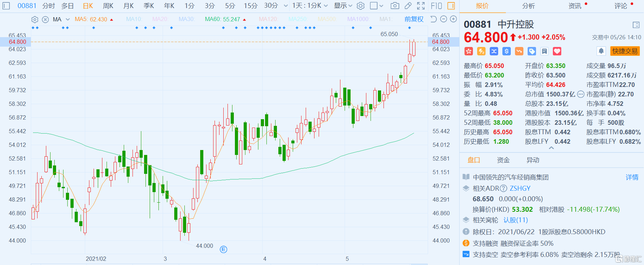Viewport: 644px width, 265px height.
Task: Expand more minute intervals dropdown arrow
Action: tap(286, 6)
